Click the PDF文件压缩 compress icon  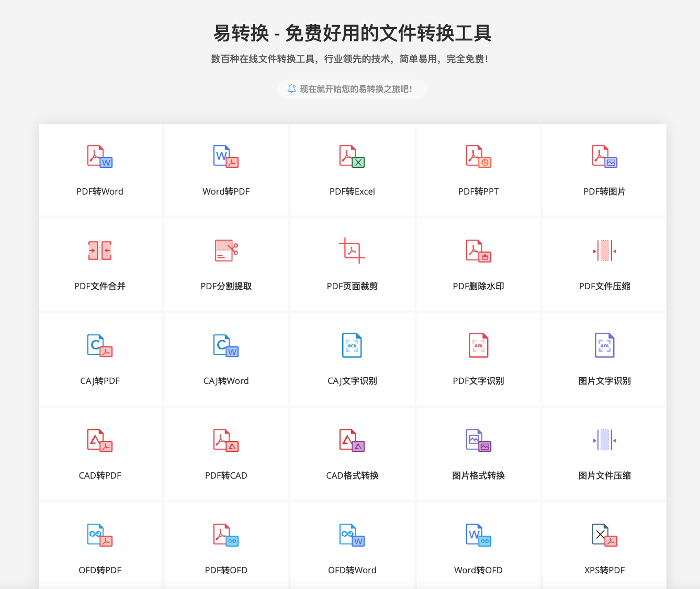[x=605, y=251]
